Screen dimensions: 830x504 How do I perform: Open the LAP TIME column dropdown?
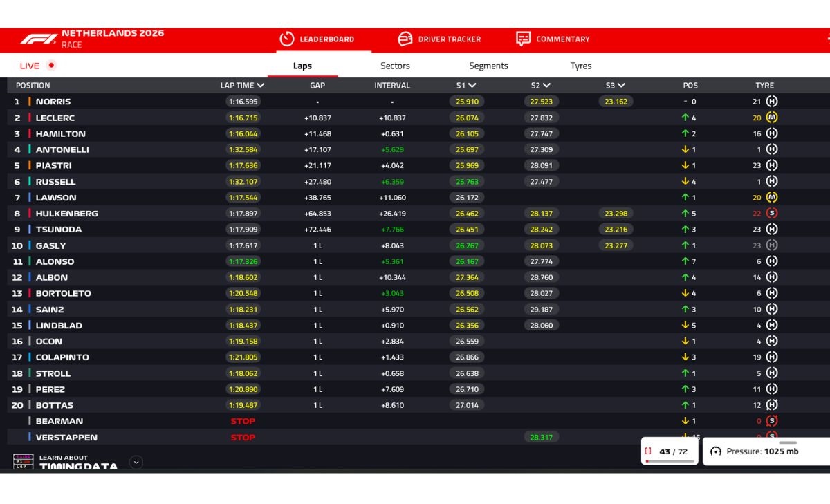[x=261, y=86]
